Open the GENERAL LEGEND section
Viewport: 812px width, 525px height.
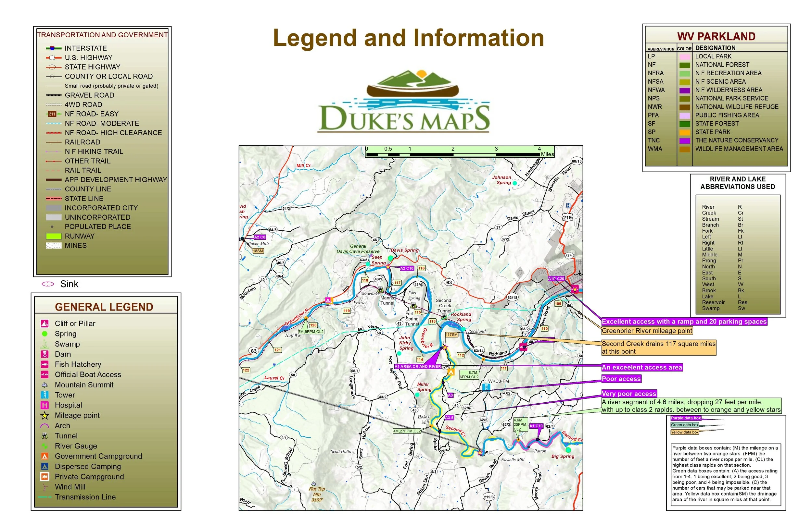105,307
